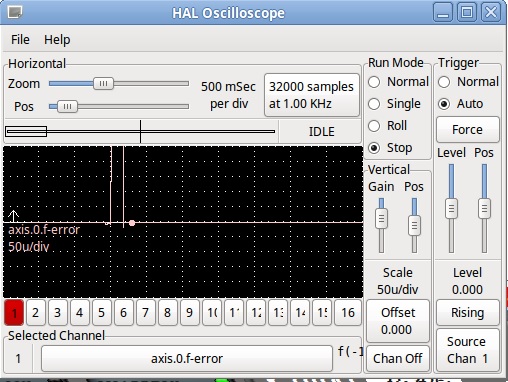Click the Force trigger button
Image resolution: width=508 pixels, height=382 pixels.
pyautogui.click(x=468, y=129)
